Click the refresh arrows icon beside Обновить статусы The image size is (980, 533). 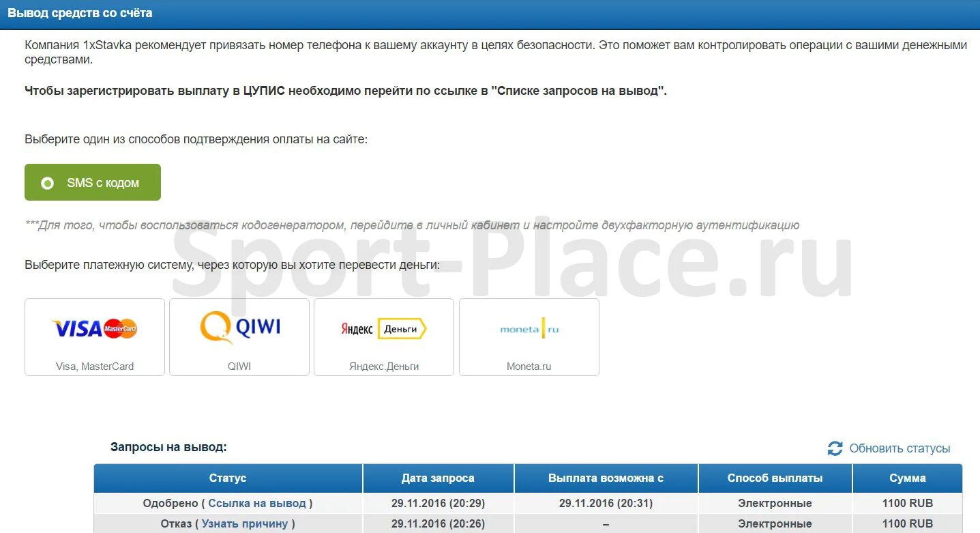pyautogui.click(x=835, y=448)
